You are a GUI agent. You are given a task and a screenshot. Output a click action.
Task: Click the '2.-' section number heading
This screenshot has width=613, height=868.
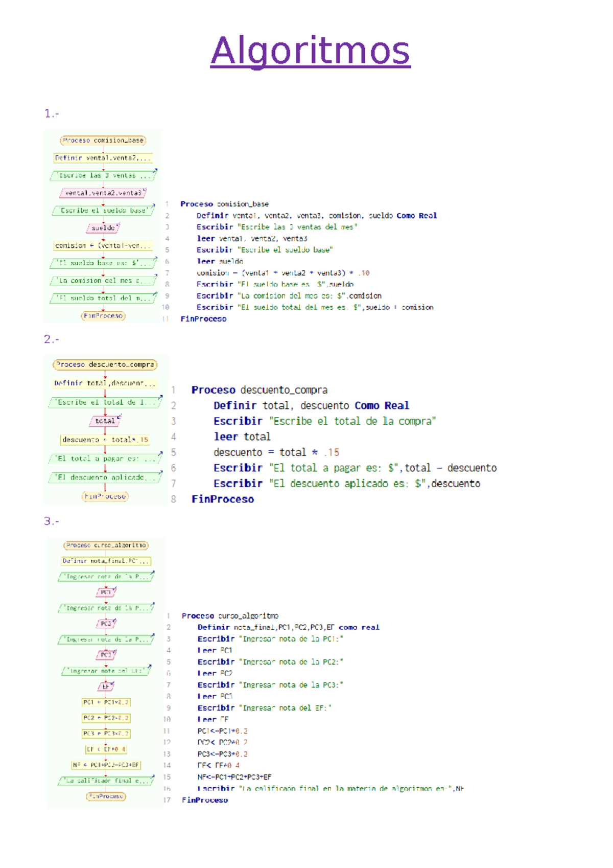[52, 339]
